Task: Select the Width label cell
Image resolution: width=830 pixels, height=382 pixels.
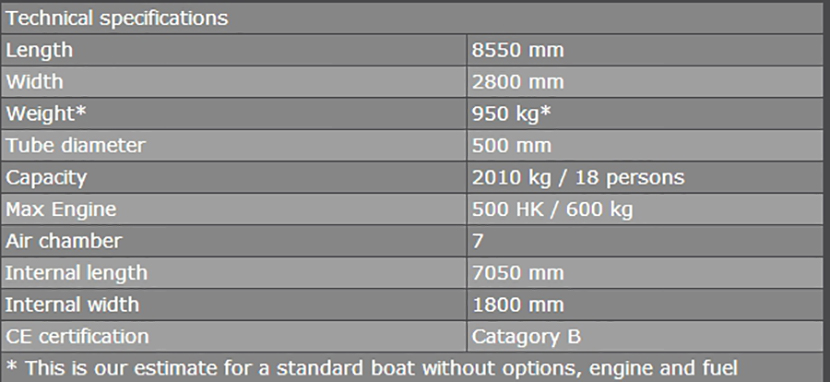Action: 234,82
